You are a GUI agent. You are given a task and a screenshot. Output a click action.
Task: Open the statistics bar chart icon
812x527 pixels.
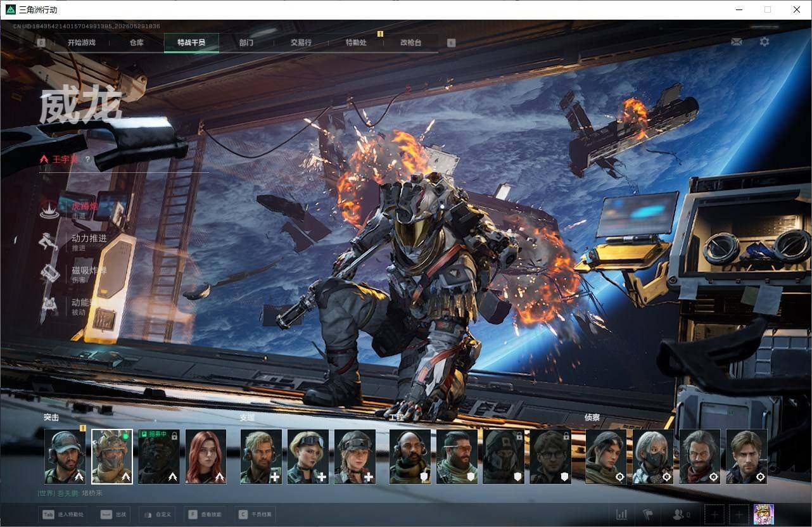tap(622, 514)
